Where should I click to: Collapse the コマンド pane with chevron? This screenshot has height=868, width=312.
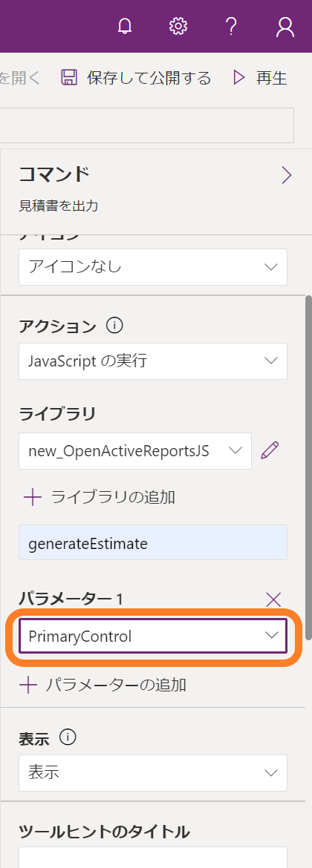pyautogui.click(x=287, y=176)
